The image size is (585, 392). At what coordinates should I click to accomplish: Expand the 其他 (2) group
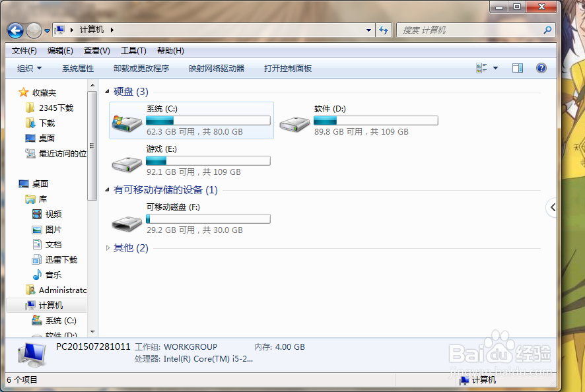pos(108,247)
